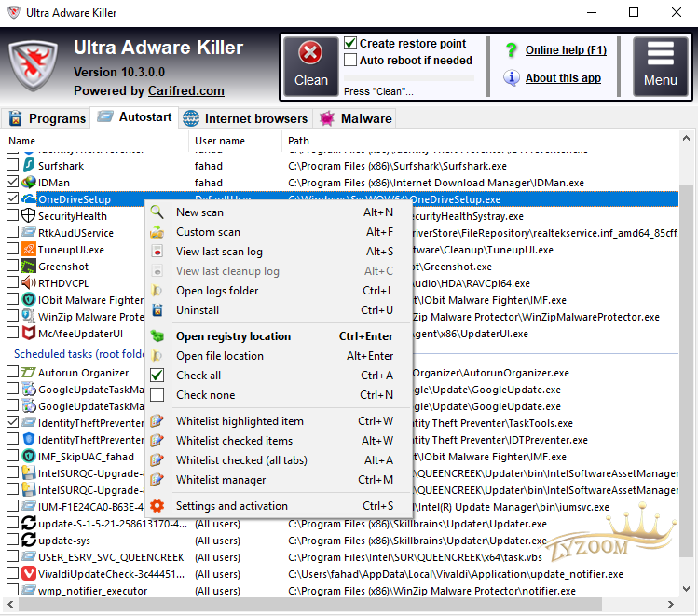Click the horizontal scrollbar right arrow

(x=670, y=605)
